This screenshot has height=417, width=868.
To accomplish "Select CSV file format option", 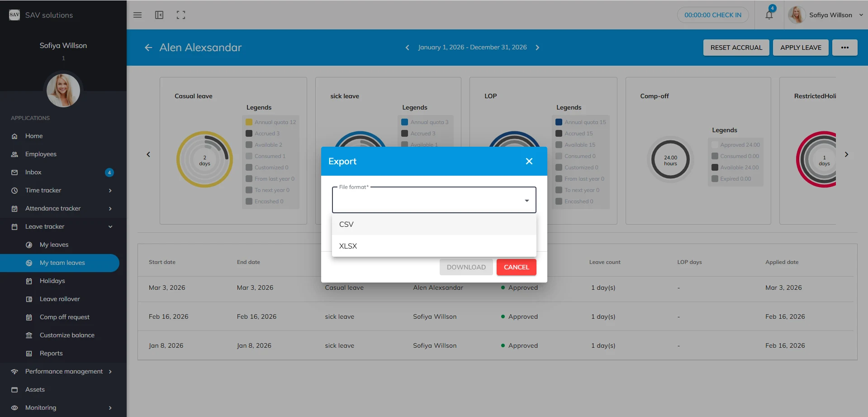I will tap(434, 224).
